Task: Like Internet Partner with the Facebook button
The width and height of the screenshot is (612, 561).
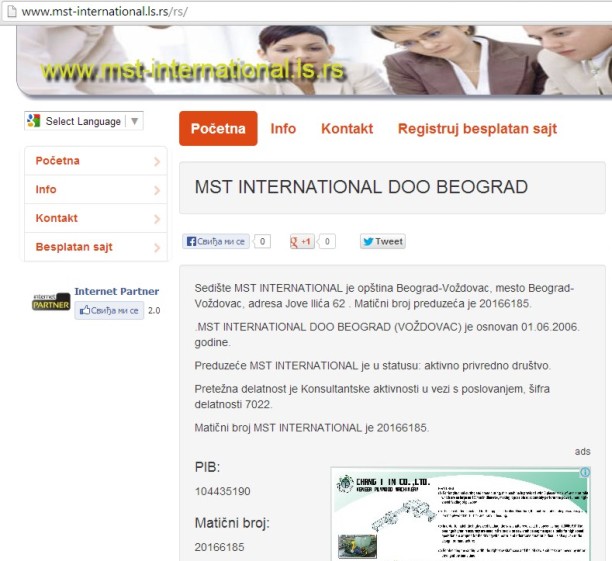Action: [109, 310]
